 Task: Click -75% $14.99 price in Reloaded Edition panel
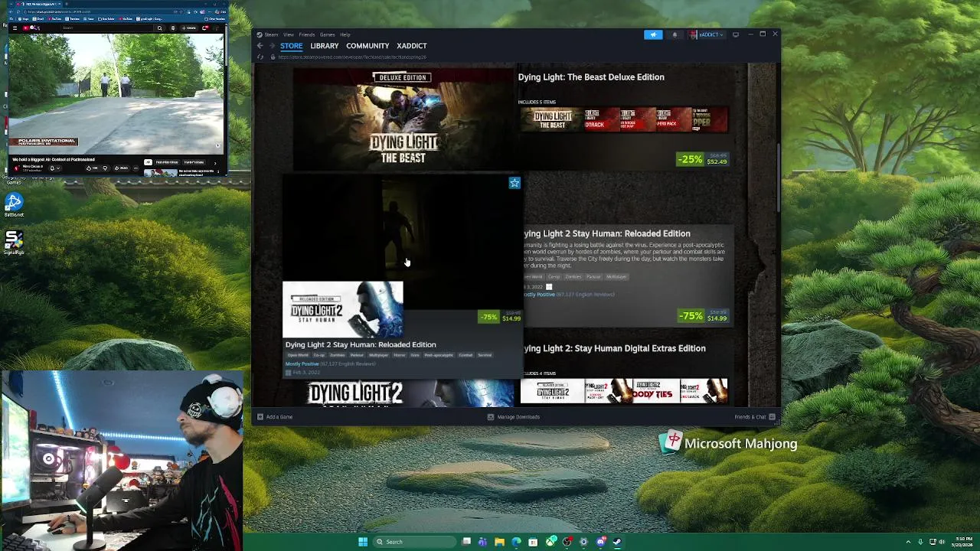[702, 316]
